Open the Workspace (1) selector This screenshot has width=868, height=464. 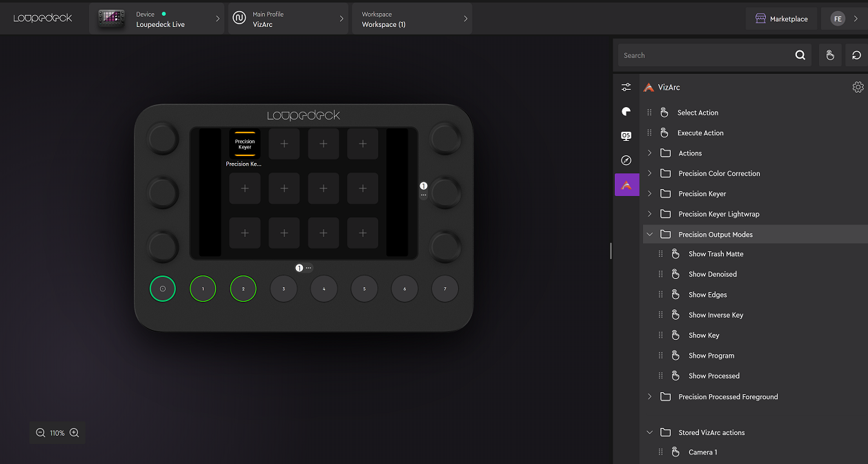click(x=411, y=19)
